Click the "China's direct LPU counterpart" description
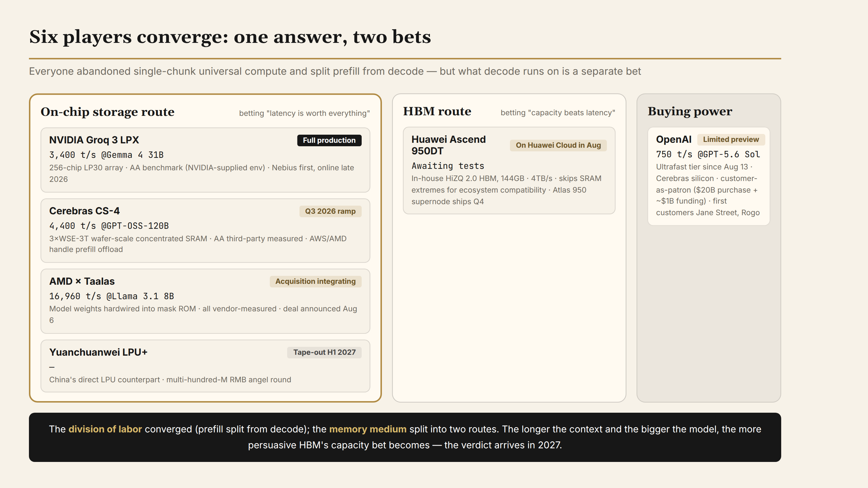Image resolution: width=868 pixels, height=488 pixels. pyautogui.click(x=170, y=380)
